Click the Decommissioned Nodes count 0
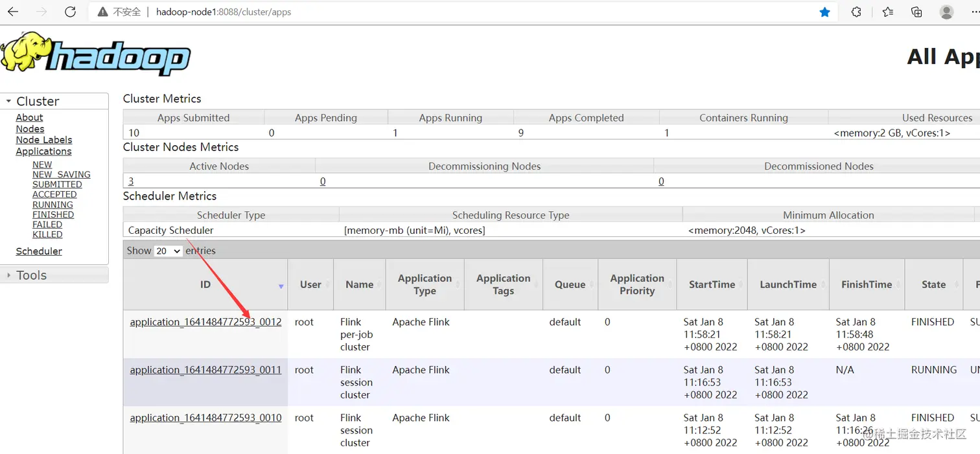Image resolution: width=980 pixels, height=454 pixels. click(661, 181)
